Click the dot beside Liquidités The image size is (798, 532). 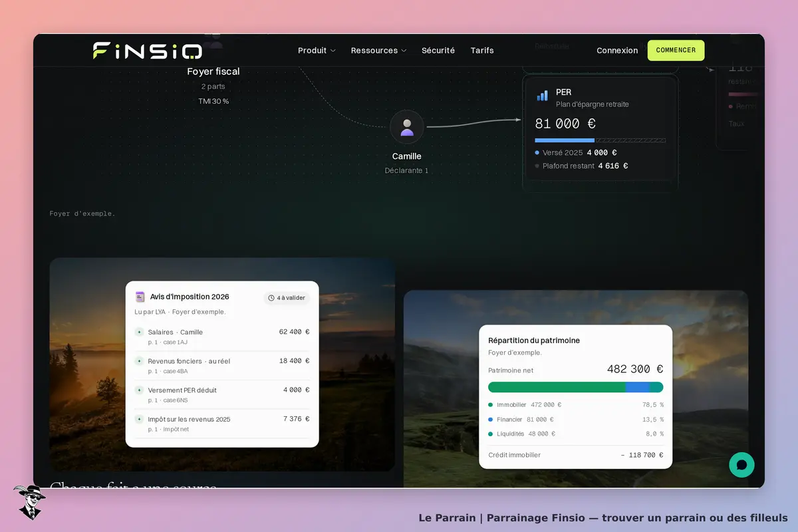pyautogui.click(x=491, y=434)
